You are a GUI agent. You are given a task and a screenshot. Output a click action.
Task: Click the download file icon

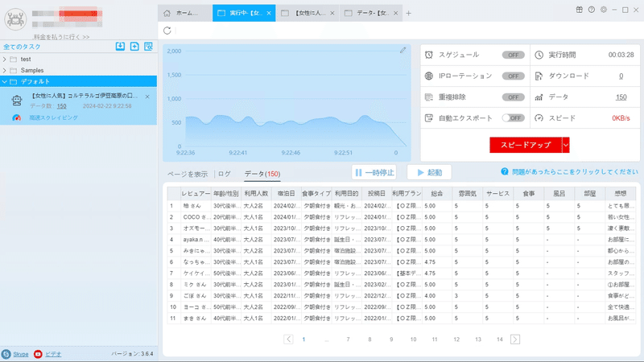pyautogui.click(x=539, y=76)
